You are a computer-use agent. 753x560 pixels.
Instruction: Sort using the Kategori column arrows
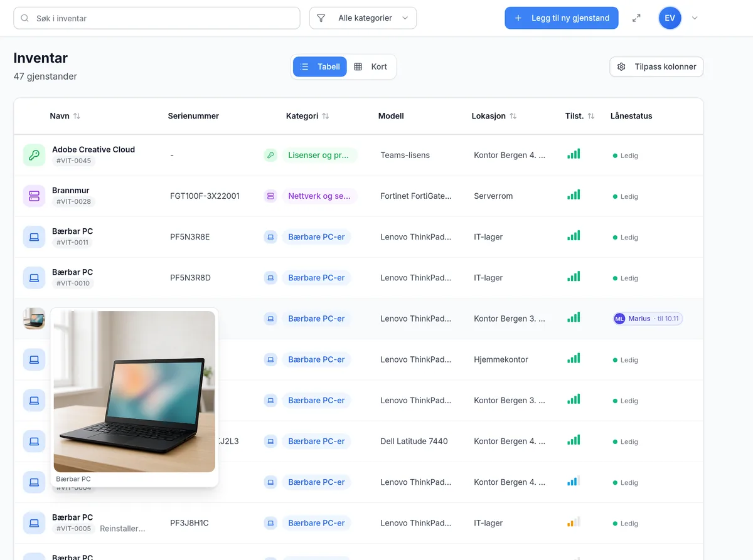click(x=325, y=116)
